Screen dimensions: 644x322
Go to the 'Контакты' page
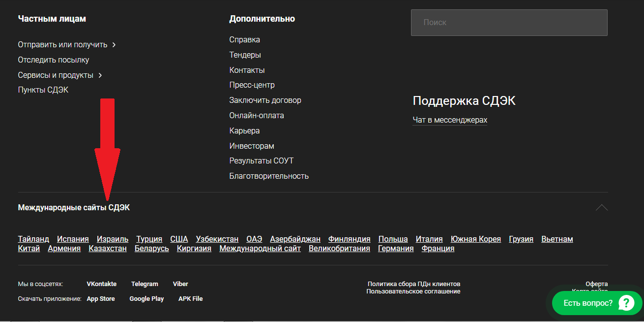247,70
